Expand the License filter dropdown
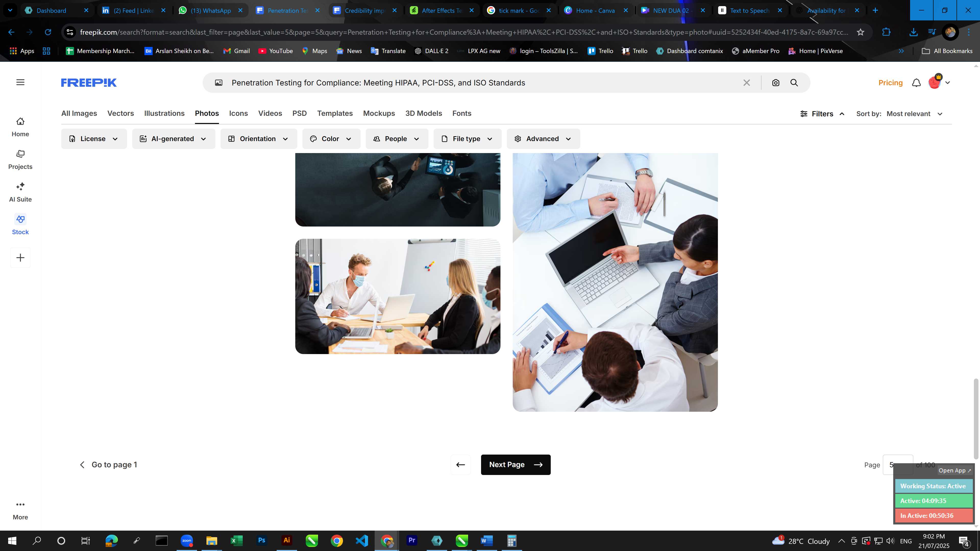 pos(94,139)
